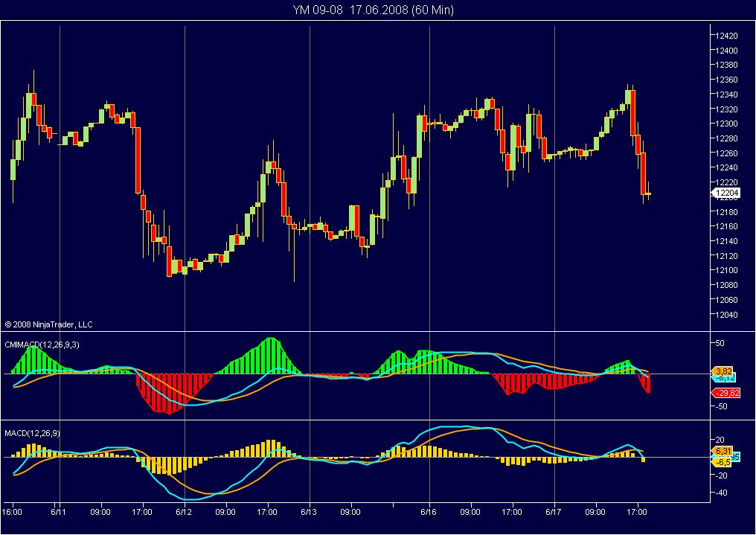The image size is (756, 535).
Task: Click the 6/17 date axis label
Action: point(554,512)
